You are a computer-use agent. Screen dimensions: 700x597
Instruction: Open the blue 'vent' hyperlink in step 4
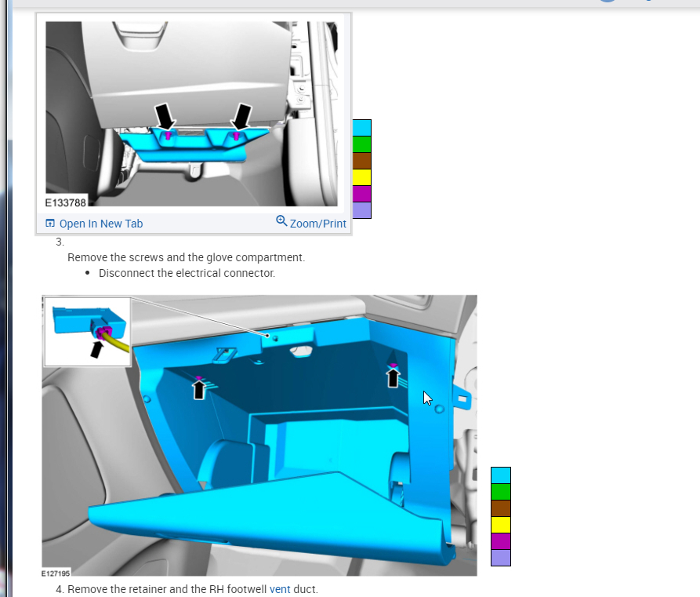(280, 589)
